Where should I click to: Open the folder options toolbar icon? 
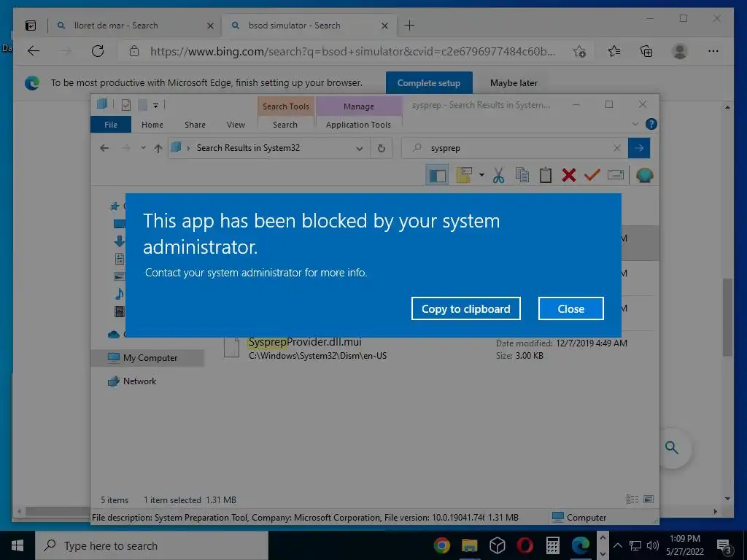[x=463, y=175]
